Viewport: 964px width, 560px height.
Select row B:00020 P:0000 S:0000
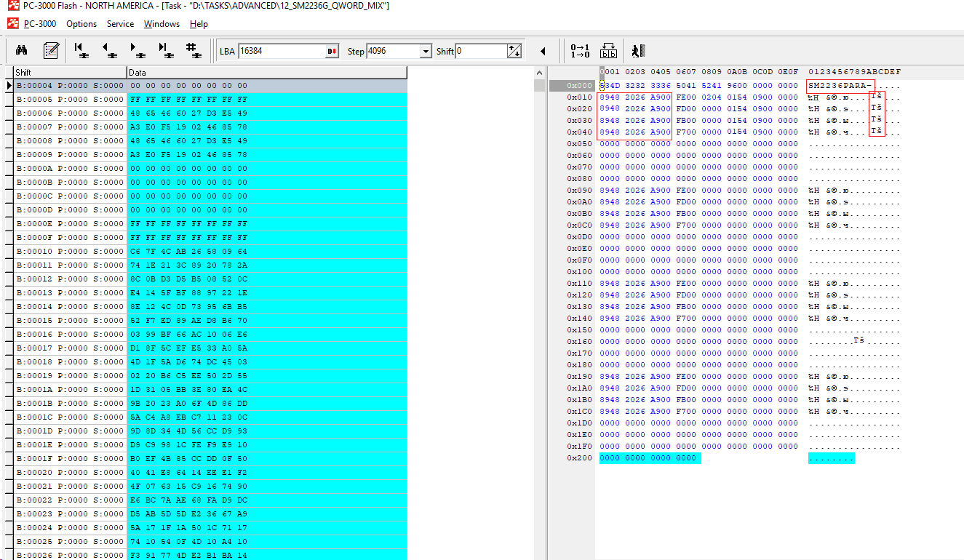point(210,473)
